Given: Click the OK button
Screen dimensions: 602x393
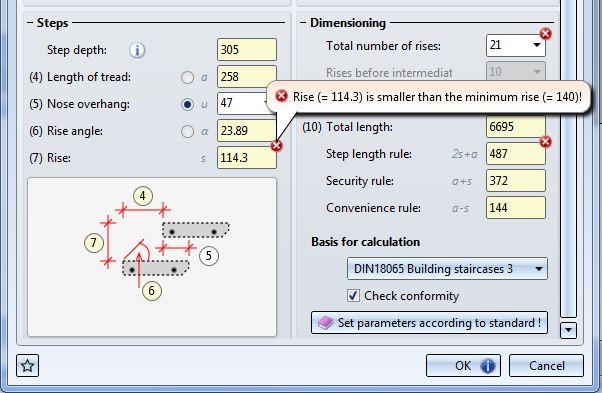Looking at the screenshot, I should 463,365.
